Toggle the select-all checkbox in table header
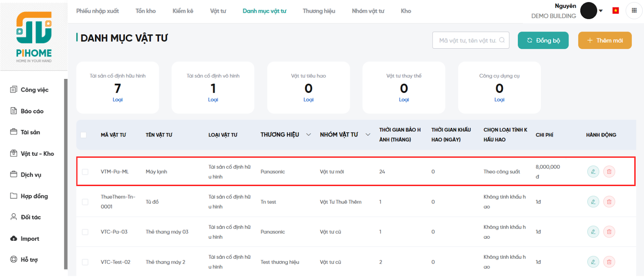 83,135
